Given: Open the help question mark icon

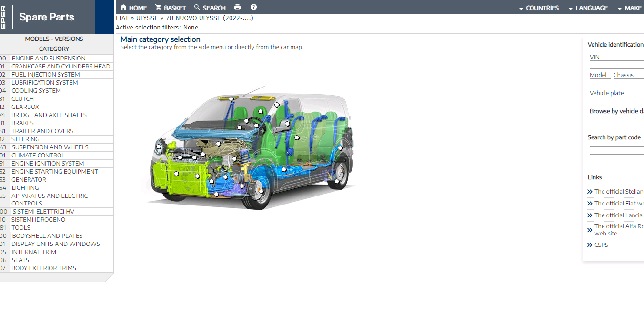Looking at the screenshot, I should 253,7.
